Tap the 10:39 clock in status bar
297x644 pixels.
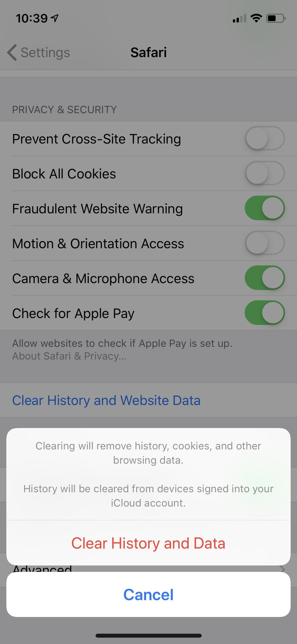(x=32, y=18)
